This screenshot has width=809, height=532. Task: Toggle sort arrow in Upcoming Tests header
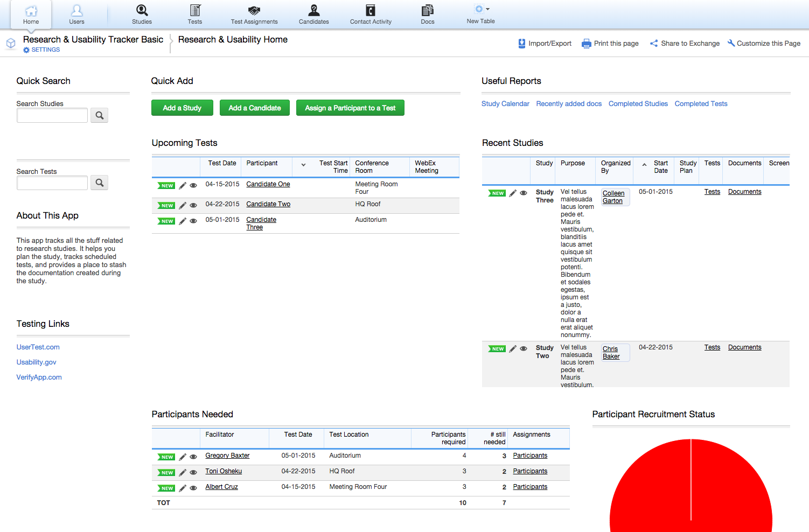(303, 165)
